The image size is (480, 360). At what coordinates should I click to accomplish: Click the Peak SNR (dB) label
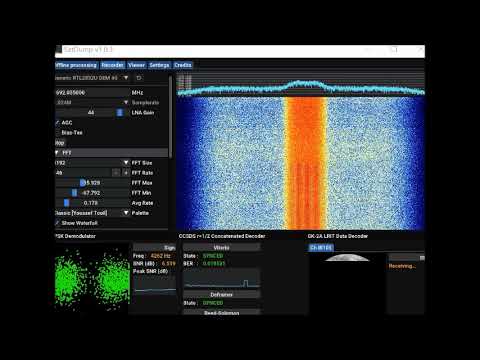(x=150, y=271)
